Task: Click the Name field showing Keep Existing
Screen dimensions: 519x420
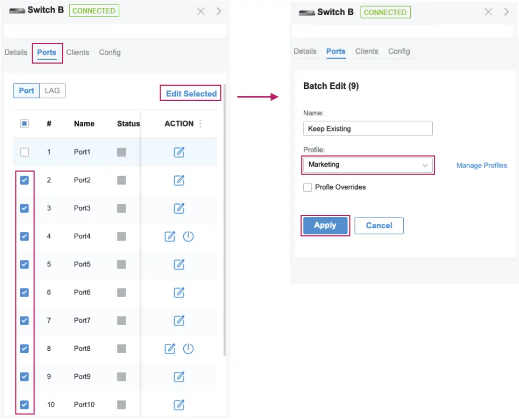Action: (x=368, y=128)
